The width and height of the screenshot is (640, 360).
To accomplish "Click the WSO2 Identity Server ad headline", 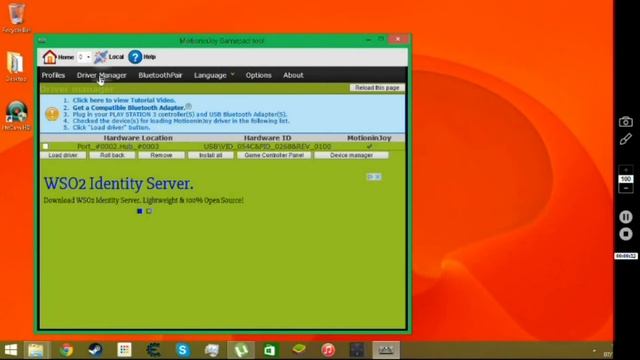I will (x=119, y=184).
